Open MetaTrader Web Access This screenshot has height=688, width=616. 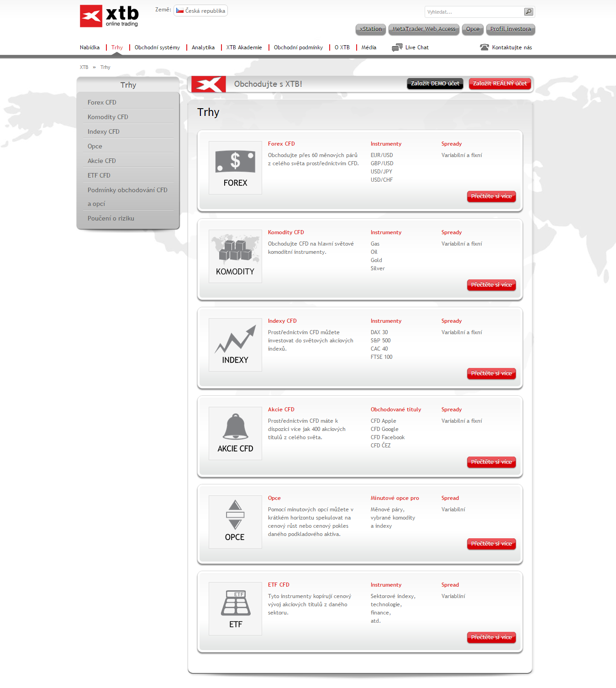424,29
